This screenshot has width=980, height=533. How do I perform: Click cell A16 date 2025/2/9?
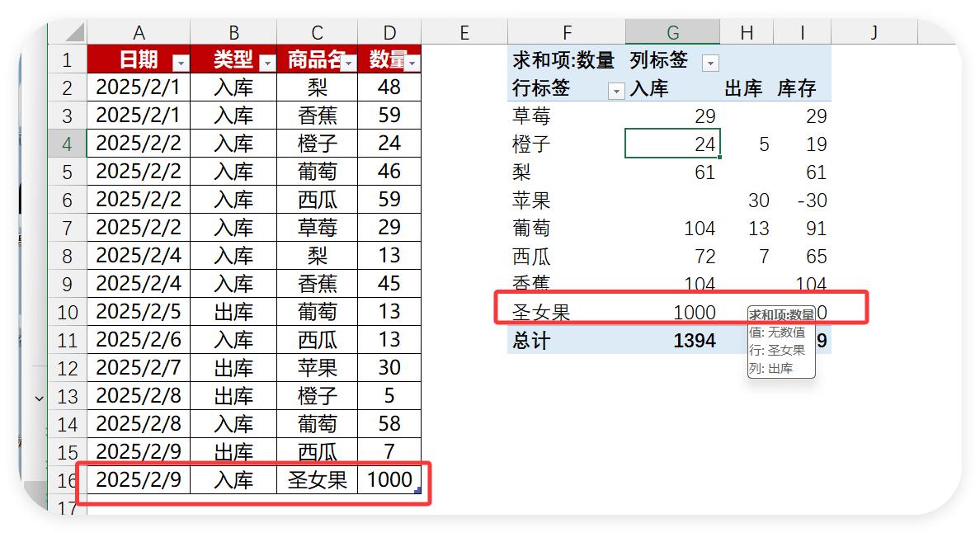click(139, 480)
